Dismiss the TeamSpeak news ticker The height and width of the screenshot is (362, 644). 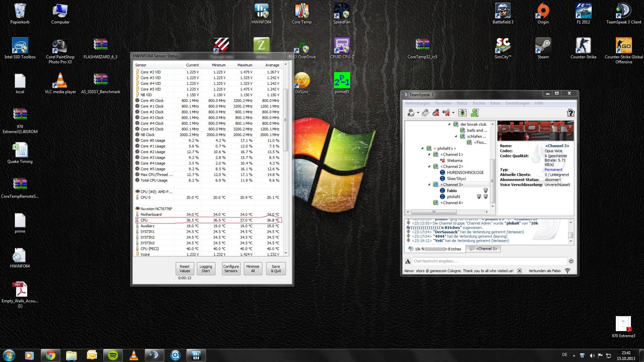tap(519, 271)
